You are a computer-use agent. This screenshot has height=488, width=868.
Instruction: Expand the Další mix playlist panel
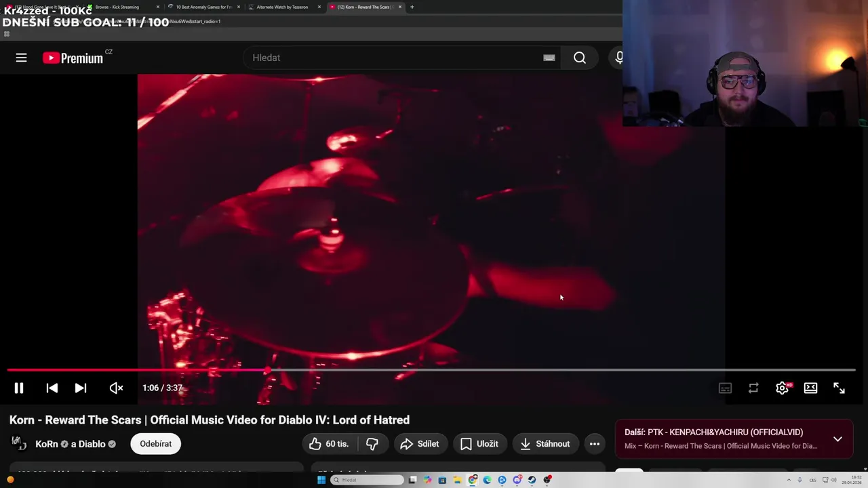click(837, 439)
